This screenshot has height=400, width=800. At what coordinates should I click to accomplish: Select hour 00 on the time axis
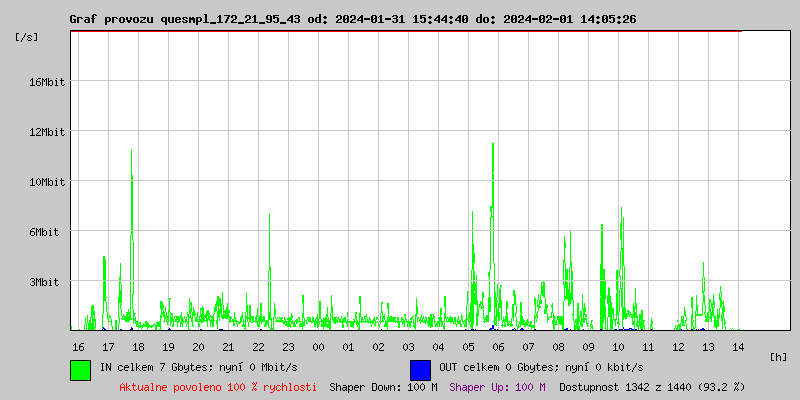click(318, 346)
